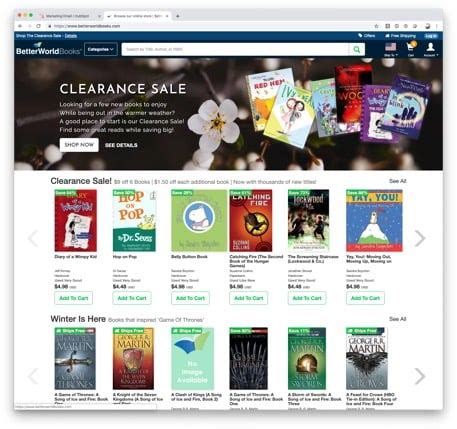The width and height of the screenshot is (457, 429).
Task: Open the shopping cart icon
Action: tap(411, 47)
